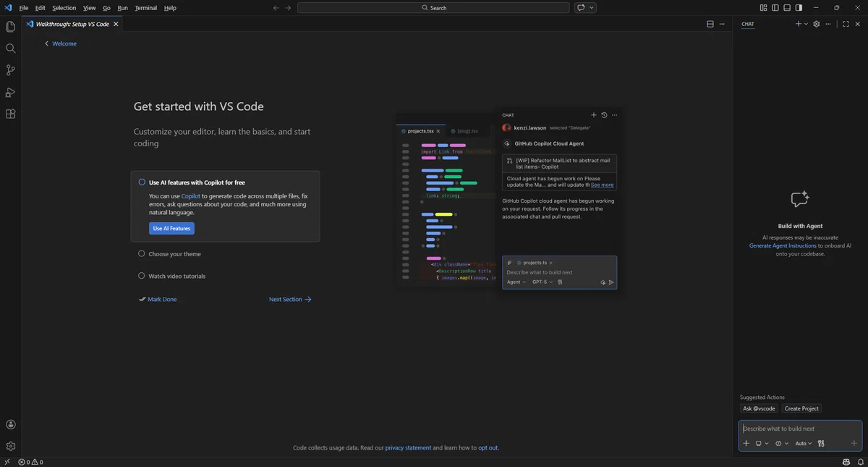Mark the 'Use AI features with Copilot' step

tap(142, 182)
